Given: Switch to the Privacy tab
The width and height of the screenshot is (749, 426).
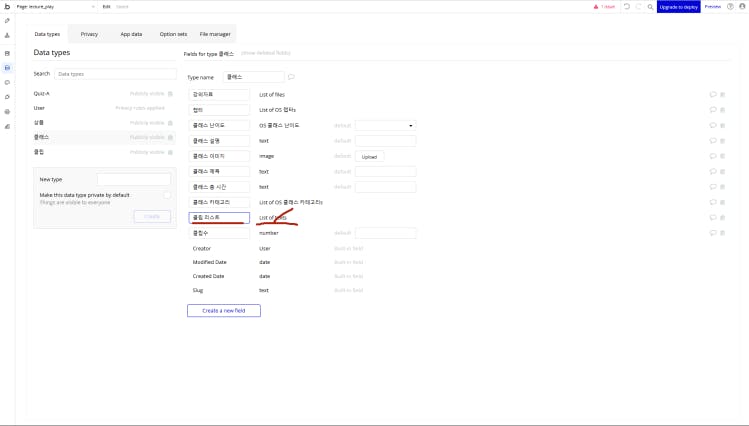Looking at the screenshot, I should [x=89, y=34].
